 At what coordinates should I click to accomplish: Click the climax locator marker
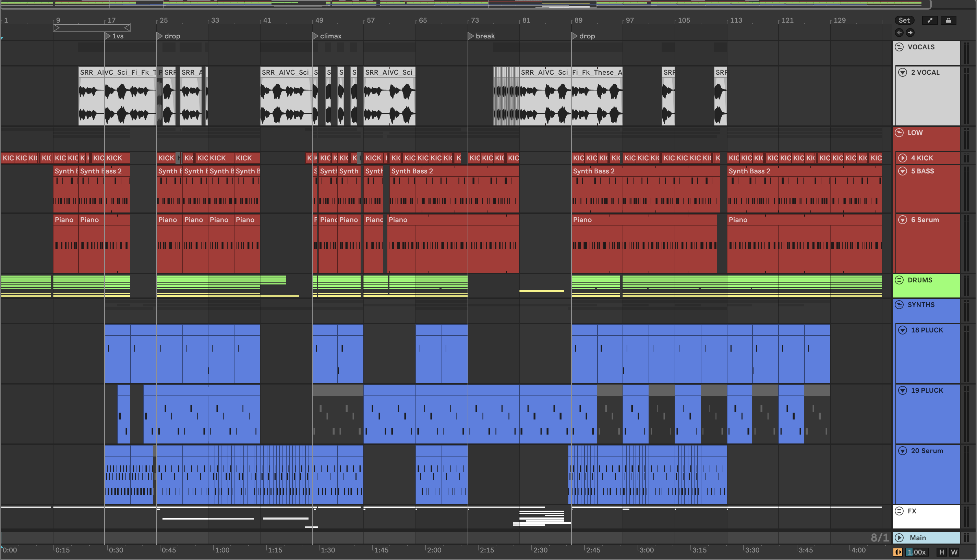click(x=315, y=36)
